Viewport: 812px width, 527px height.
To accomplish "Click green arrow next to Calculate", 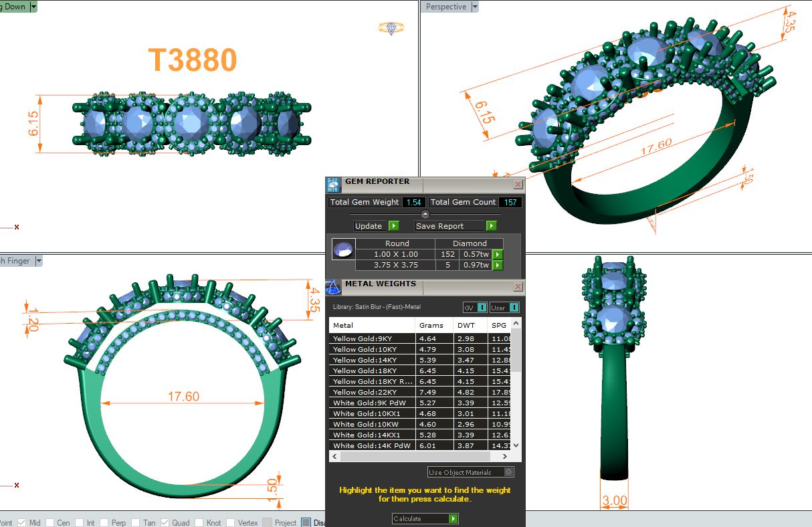I will click(453, 518).
